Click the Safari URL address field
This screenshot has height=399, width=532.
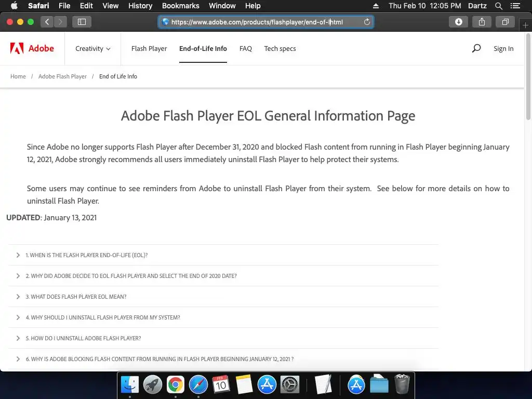pyautogui.click(x=266, y=22)
